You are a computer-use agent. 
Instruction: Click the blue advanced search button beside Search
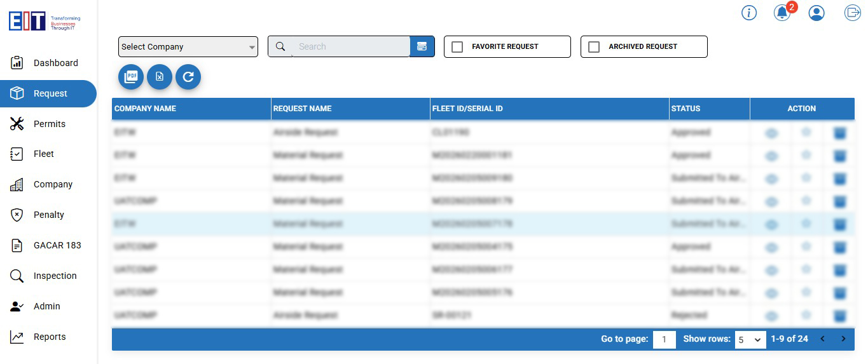coord(422,46)
